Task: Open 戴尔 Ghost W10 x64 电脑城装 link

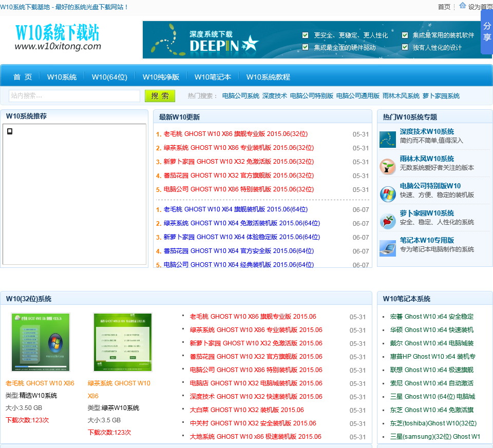Action: [x=432, y=343]
